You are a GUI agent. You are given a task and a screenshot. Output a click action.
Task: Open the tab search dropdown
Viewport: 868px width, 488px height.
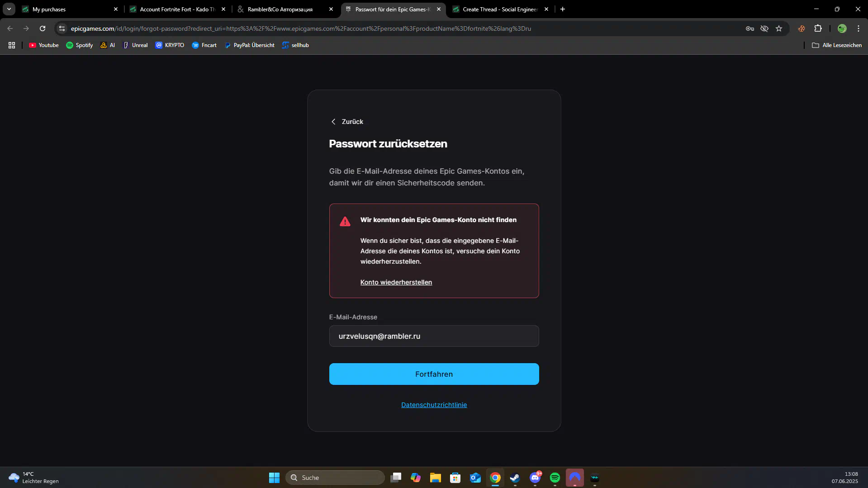[9, 9]
